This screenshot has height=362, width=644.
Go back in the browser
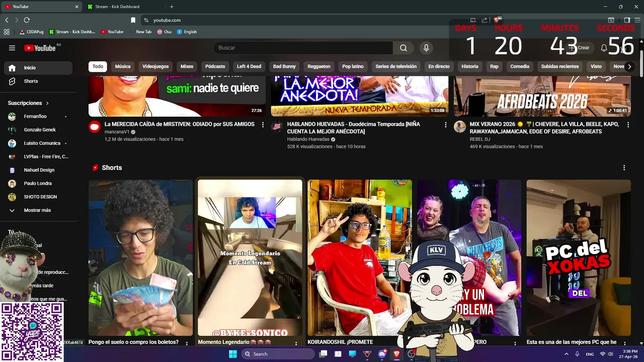click(7, 20)
